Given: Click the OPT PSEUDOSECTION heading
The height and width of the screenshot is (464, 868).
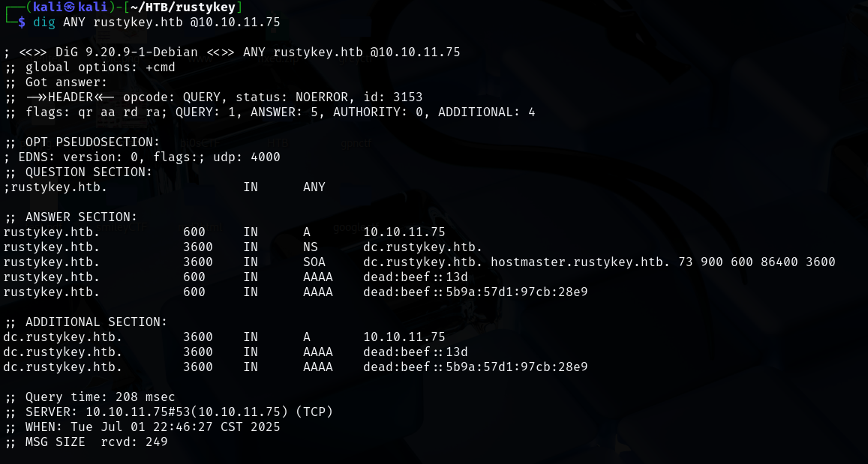Looking at the screenshot, I should [x=92, y=142].
